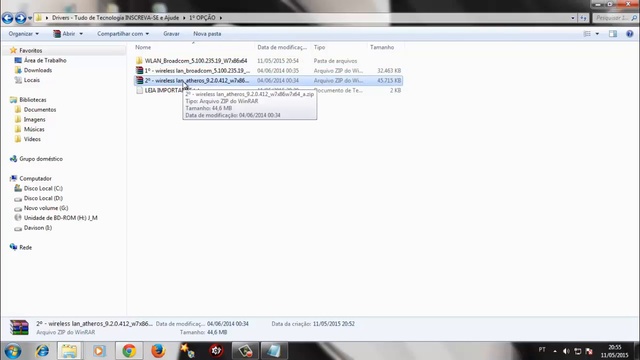Open Google Chrome from the taskbar
This screenshot has height=360, width=640.
[x=129, y=351]
